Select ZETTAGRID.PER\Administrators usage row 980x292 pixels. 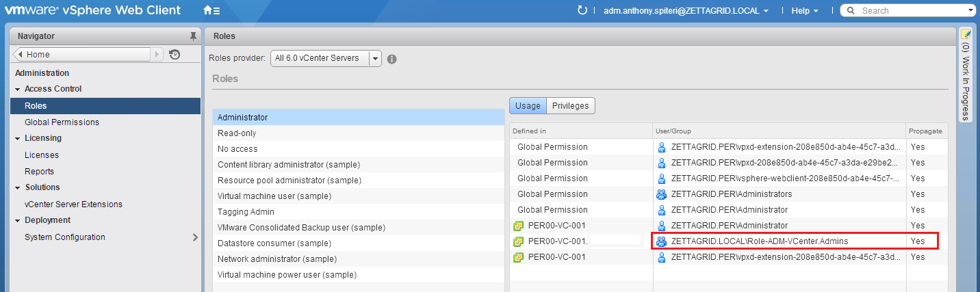coord(729,194)
